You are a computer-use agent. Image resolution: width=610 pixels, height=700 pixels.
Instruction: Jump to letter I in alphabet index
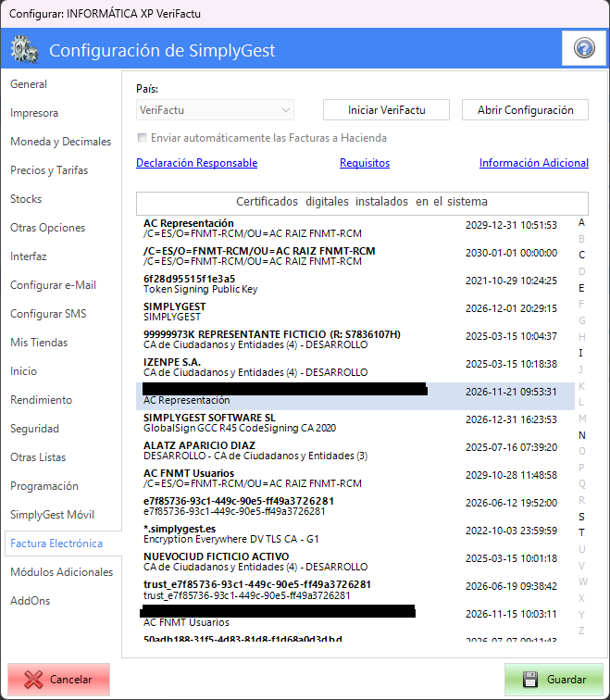[581, 353]
